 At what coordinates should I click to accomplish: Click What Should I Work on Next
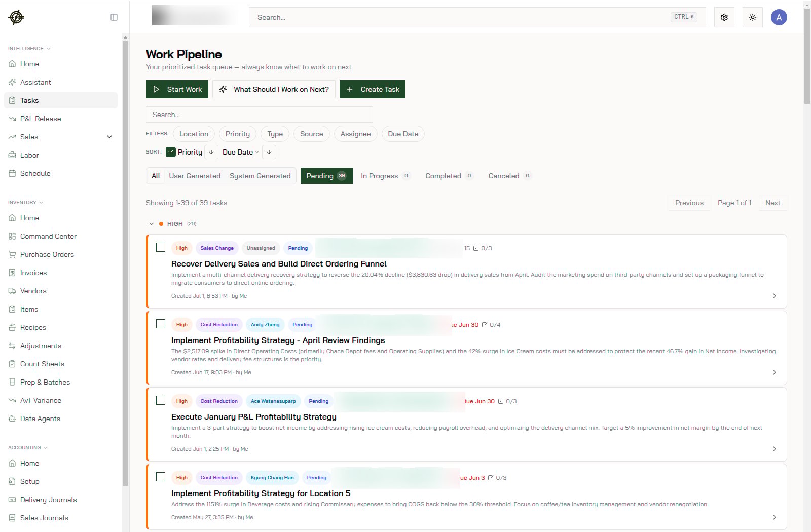[274, 89]
